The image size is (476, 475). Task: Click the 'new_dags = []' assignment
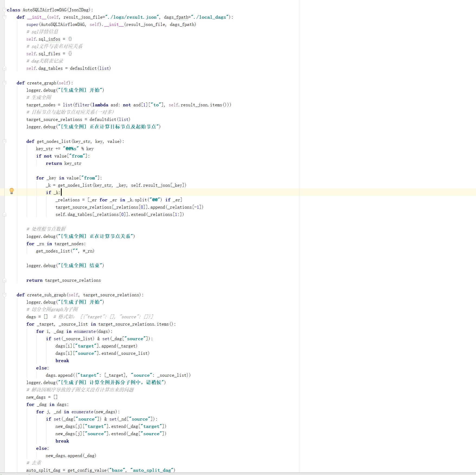coord(42,397)
